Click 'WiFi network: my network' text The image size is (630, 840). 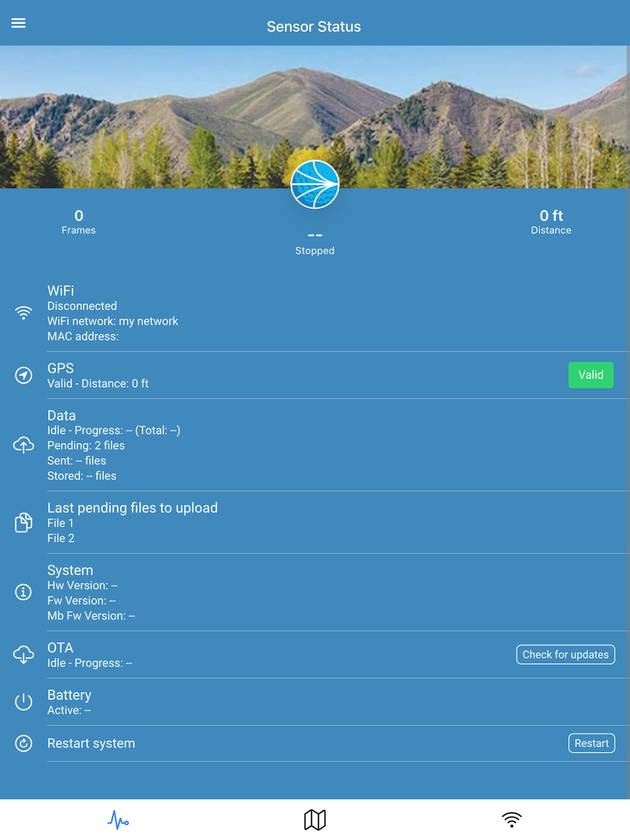[112, 321]
